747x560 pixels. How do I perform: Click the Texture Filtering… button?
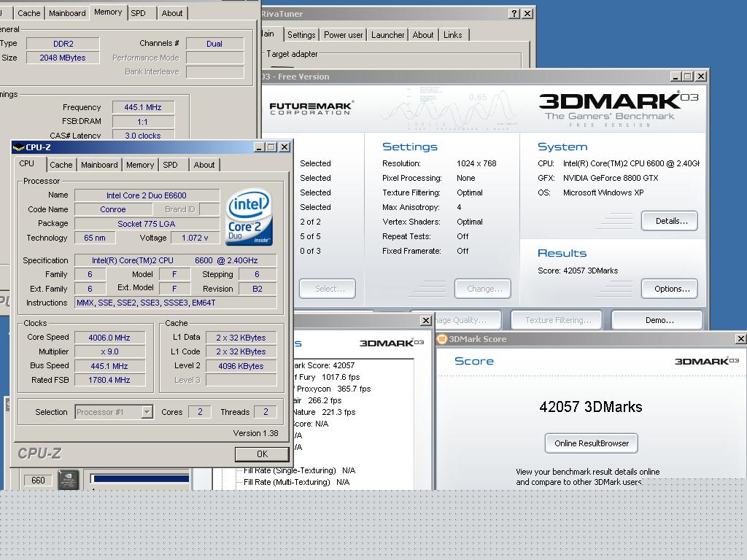tap(557, 320)
